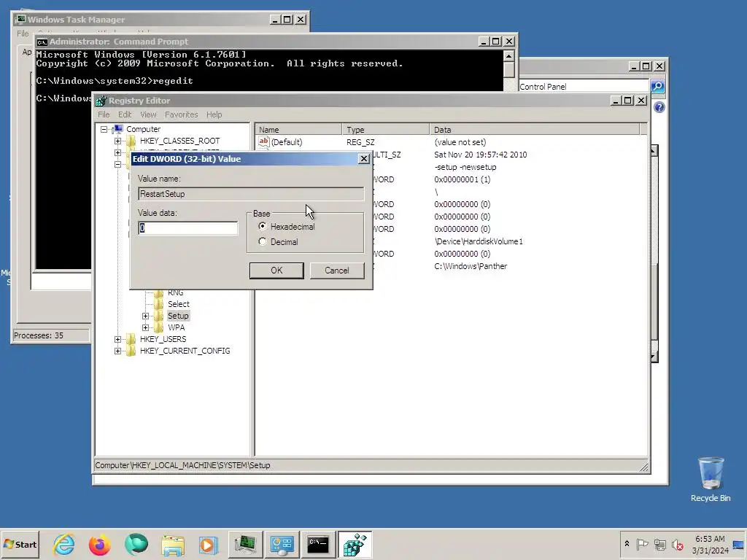This screenshot has height=560, width=747.
Task: Select the Select key folder icon
Action: [x=158, y=304]
